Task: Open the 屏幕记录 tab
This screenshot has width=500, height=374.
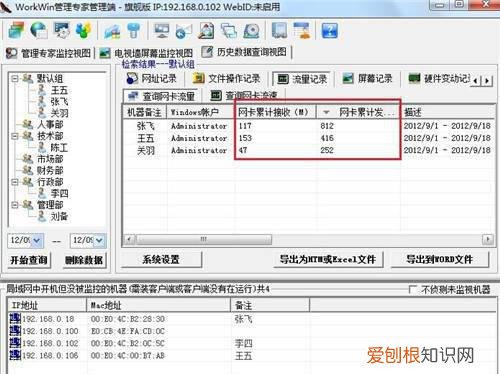Action: click(x=368, y=79)
